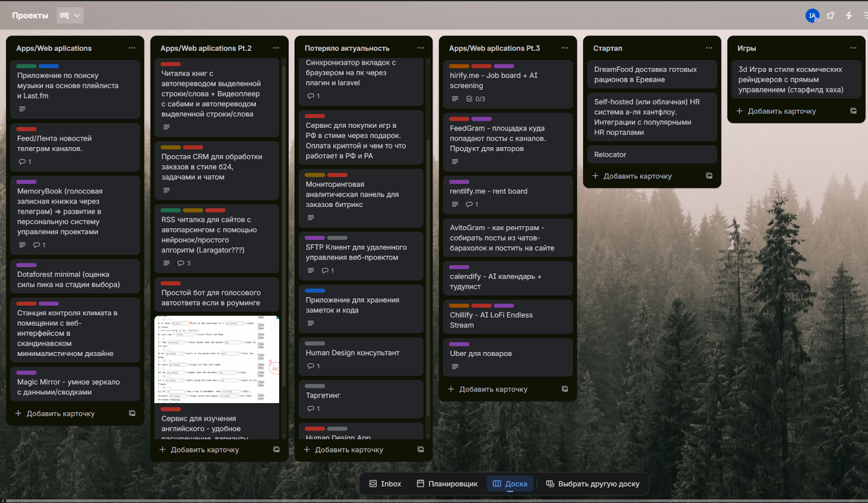
Task: Switch to the Планировщик tab
Action: click(x=447, y=484)
